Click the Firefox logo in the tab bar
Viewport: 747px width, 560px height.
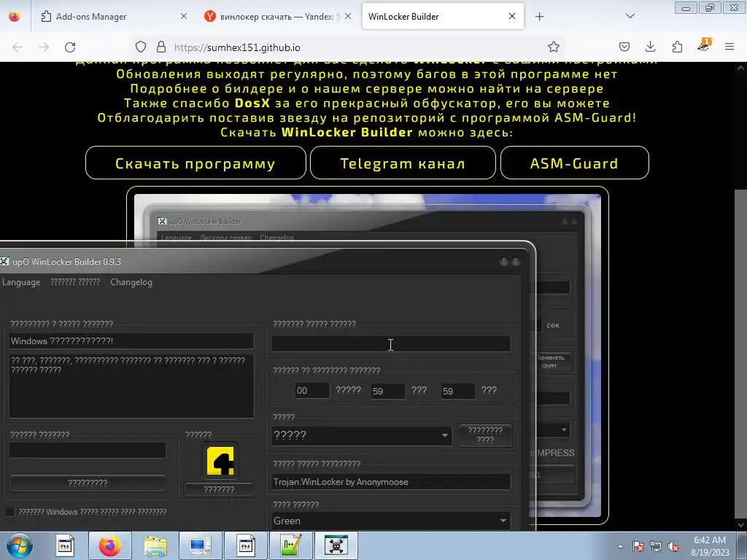click(15, 16)
